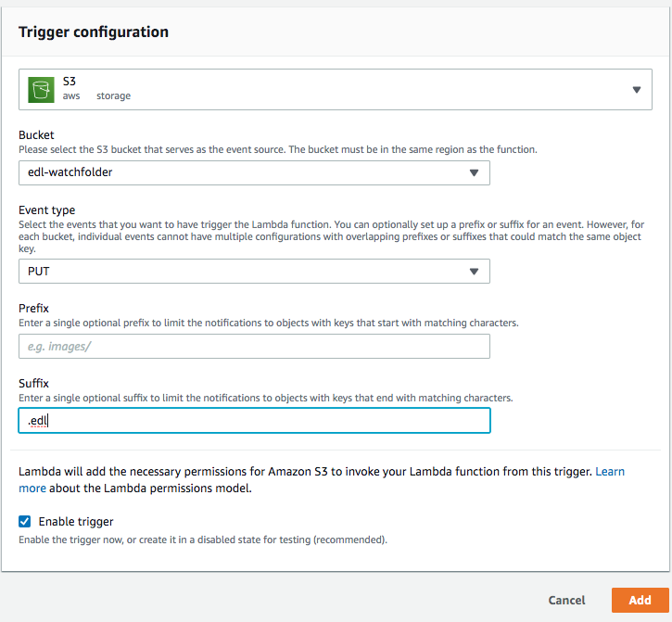The image size is (672, 622).
Task: Click the Cancel button
Action: 566,600
